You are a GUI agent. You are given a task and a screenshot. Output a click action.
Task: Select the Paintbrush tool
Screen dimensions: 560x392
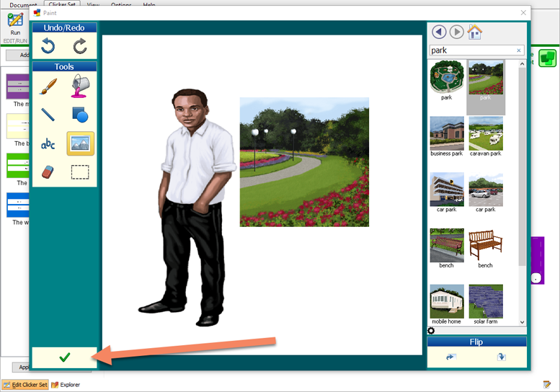pos(48,86)
